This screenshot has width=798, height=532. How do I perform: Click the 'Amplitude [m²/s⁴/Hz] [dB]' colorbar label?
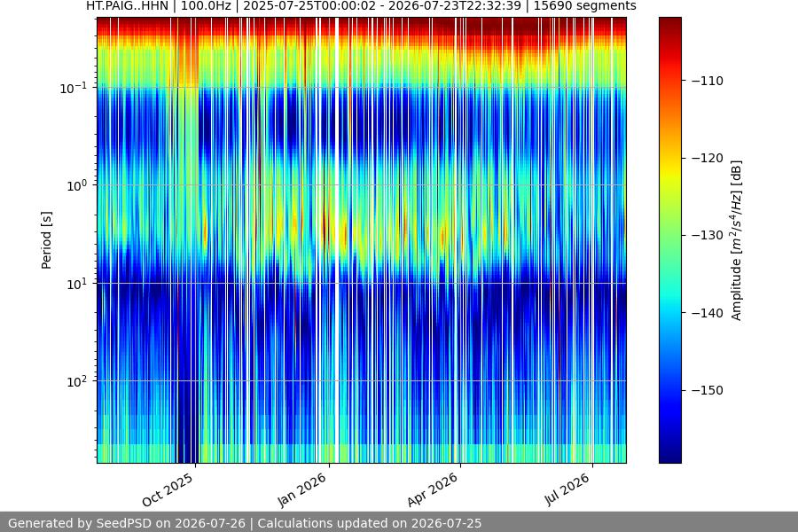coord(737,240)
